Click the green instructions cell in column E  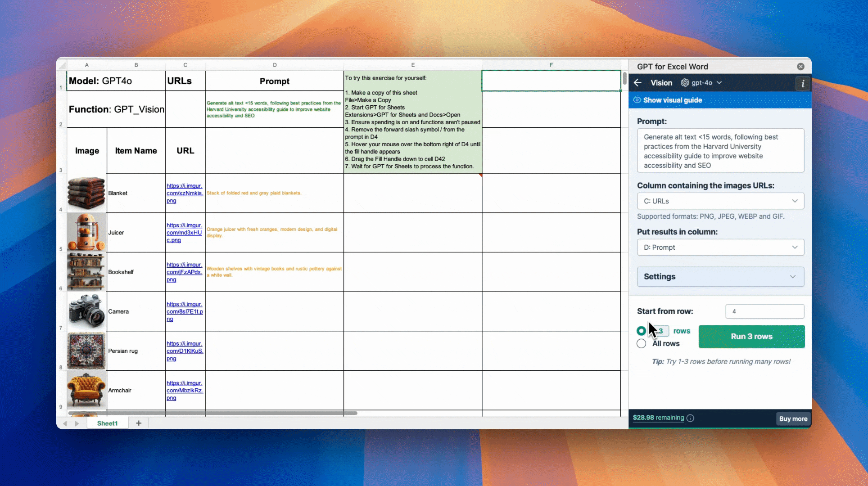coord(413,122)
